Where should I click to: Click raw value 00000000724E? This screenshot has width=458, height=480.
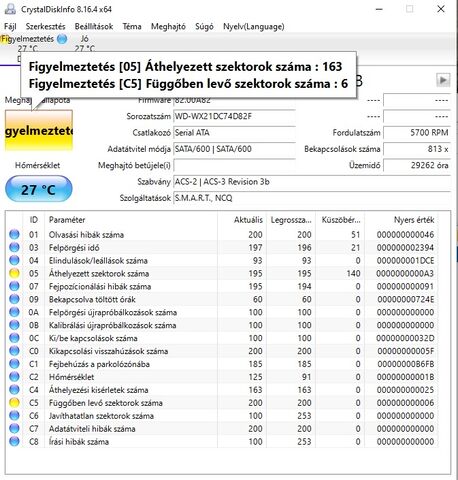[406, 299]
